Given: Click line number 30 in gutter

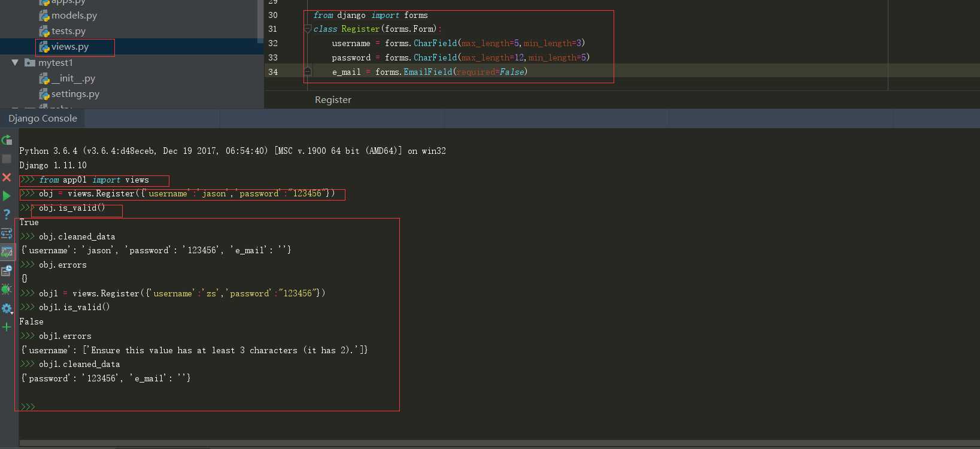Looking at the screenshot, I should (273, 15).
